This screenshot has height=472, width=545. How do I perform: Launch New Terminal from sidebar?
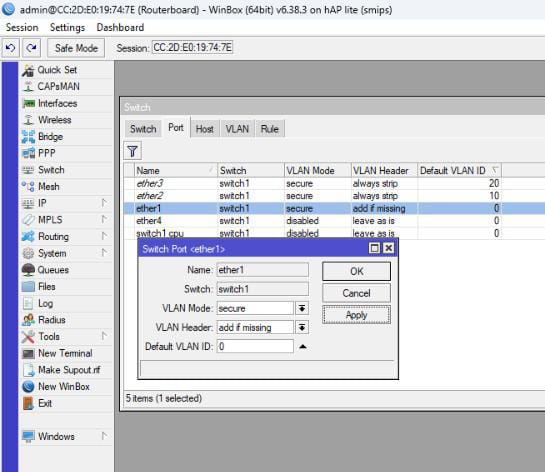65,353
